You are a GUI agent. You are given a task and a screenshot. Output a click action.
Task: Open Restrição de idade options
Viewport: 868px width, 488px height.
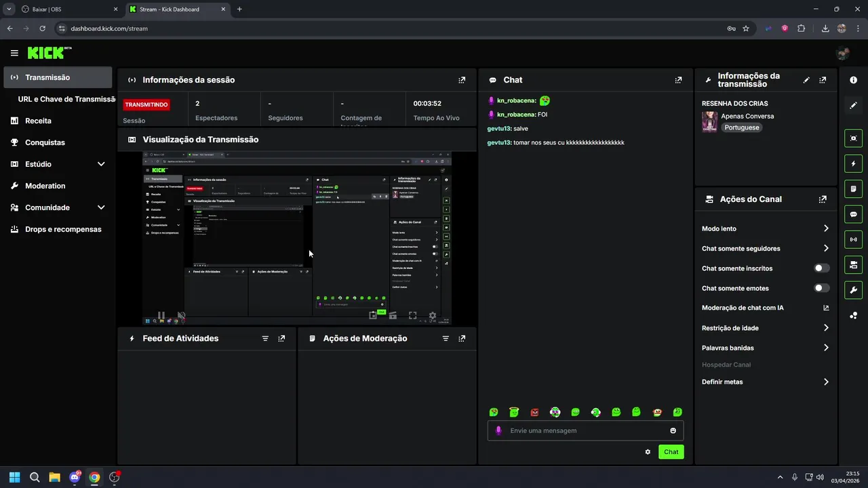(766, 328)
